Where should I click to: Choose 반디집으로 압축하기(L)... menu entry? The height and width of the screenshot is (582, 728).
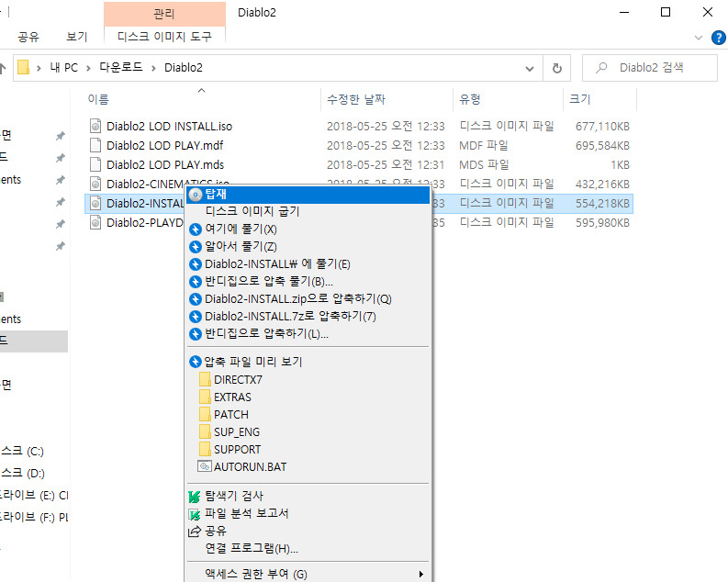308,334
